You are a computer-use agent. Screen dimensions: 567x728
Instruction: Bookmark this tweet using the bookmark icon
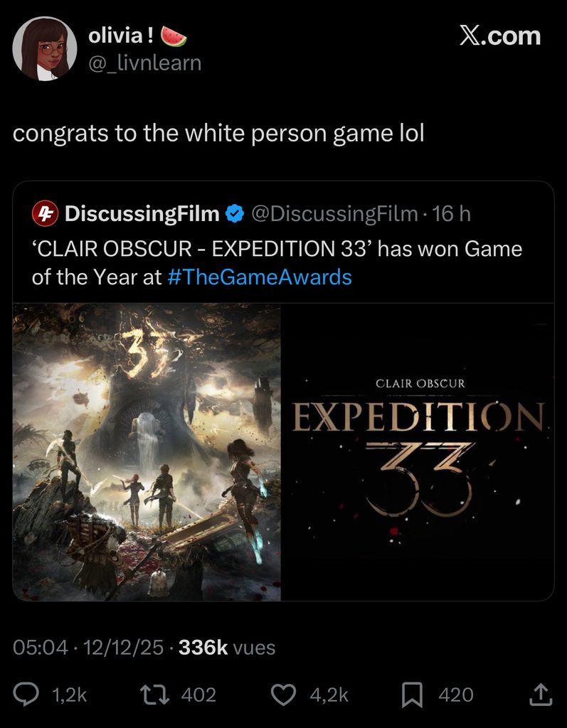[412, 695]
